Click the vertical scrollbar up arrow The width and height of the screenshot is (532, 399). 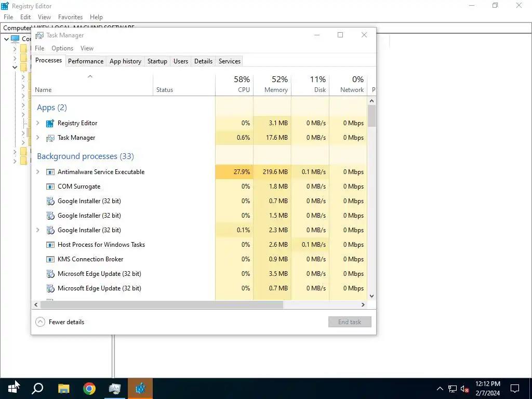click(371, 101)
